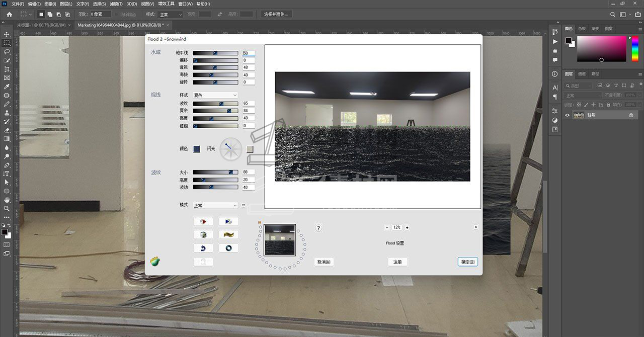Click the 确定 button
The height and width of the screenshot is (337, 644).
[x=467, y=262]
